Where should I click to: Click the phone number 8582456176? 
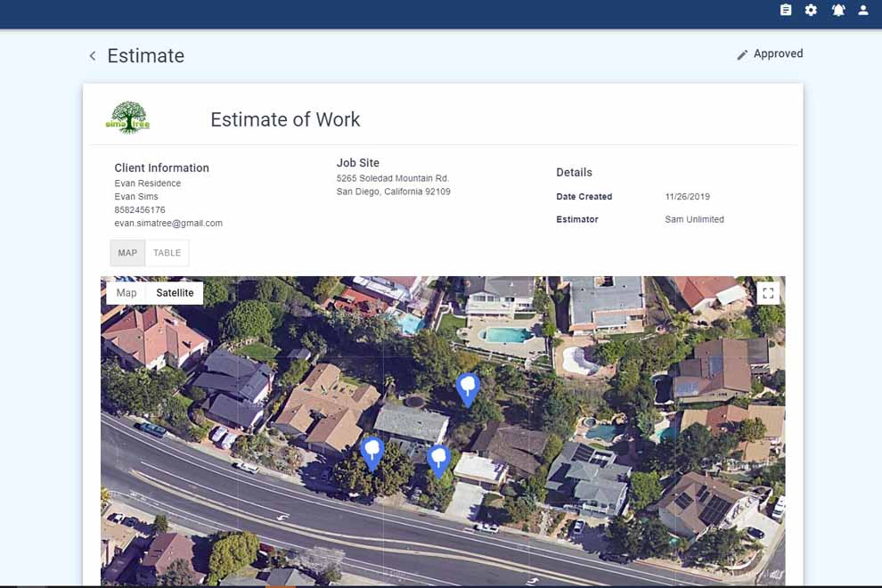tap(140, 210)
